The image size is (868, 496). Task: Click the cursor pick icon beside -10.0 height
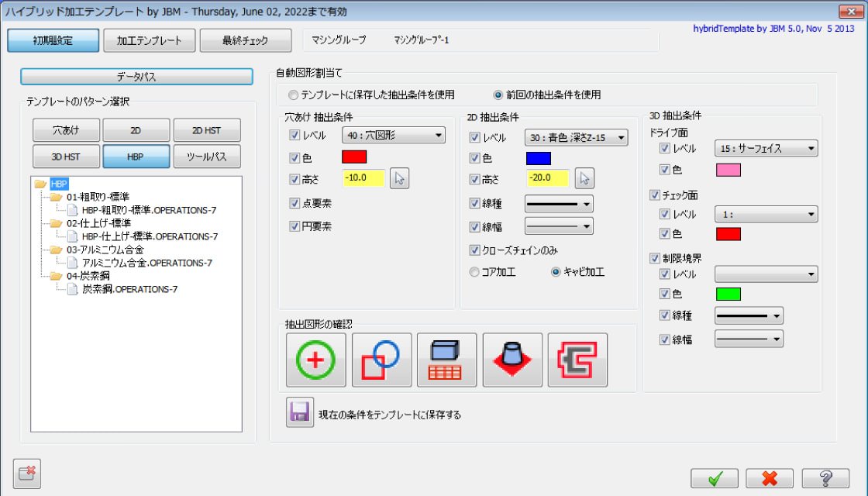[401, 178]
